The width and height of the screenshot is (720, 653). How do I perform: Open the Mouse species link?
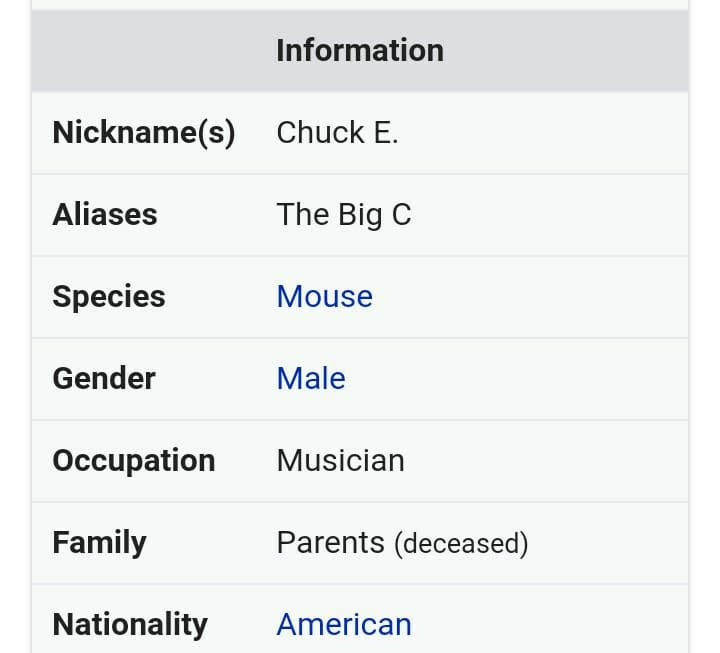point(325,297)
